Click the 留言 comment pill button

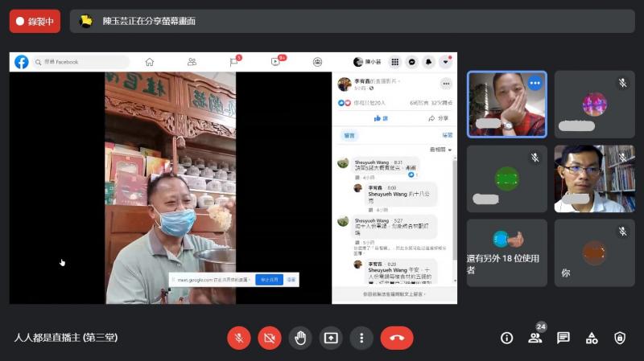tap(349, 135)
